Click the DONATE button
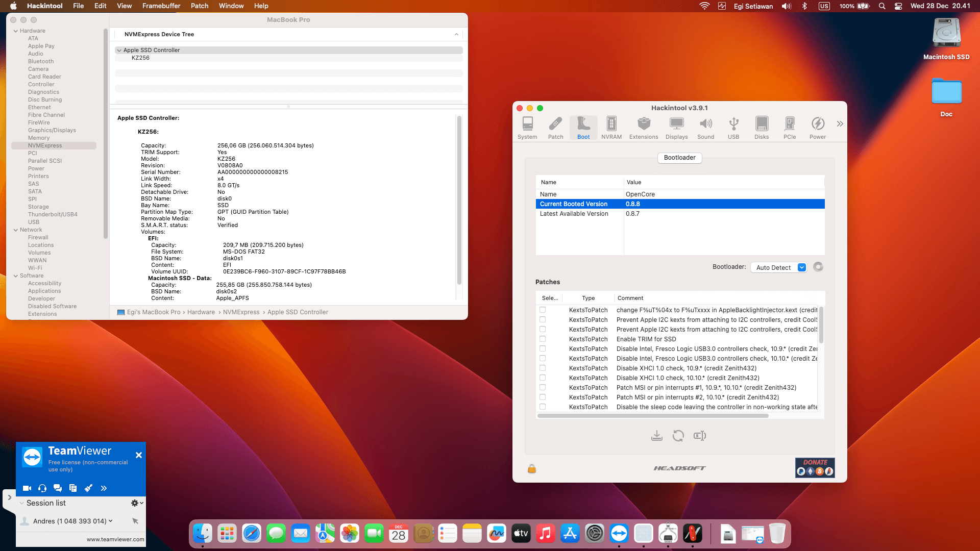The height and width of the screenshot is (551, 980). (x=815, y=467)
